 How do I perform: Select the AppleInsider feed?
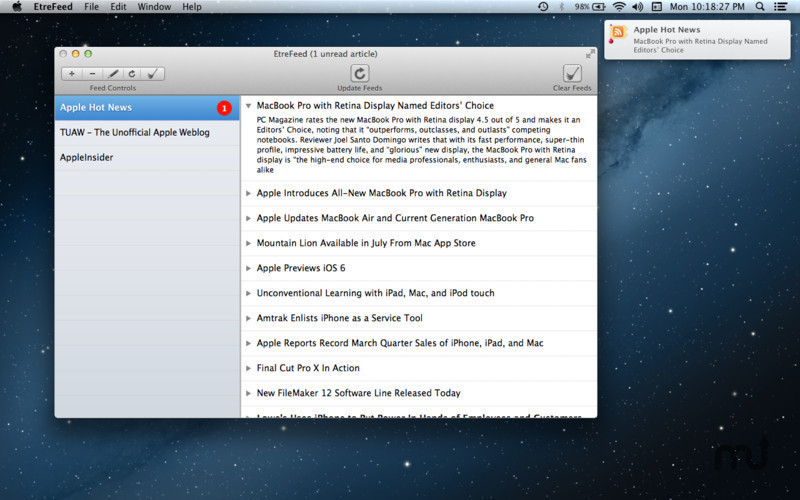pos(147,158)
